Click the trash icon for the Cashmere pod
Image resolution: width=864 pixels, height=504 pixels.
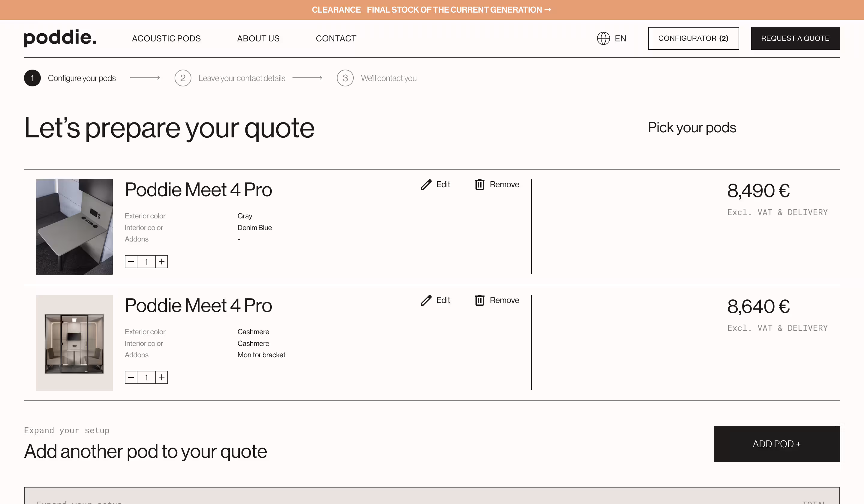click(479, 300)
